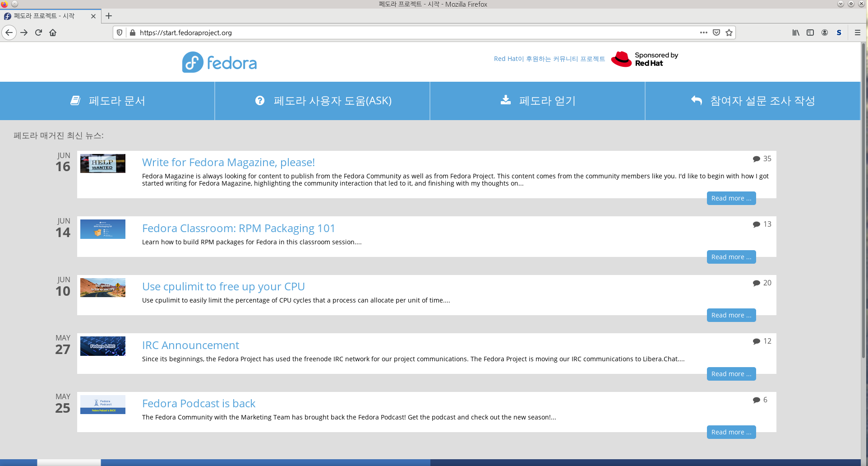This screenshot has height=466, width=868.
Task: Select the 페도라 프로젝트 - 시작 tab
Action: point(50,16)
